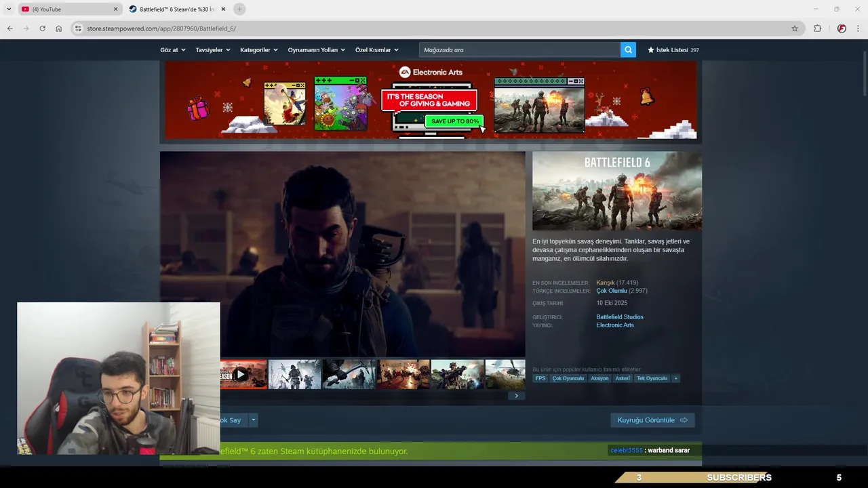Open a new browser tab
The image size is (868, 488).
click(239, 9)
